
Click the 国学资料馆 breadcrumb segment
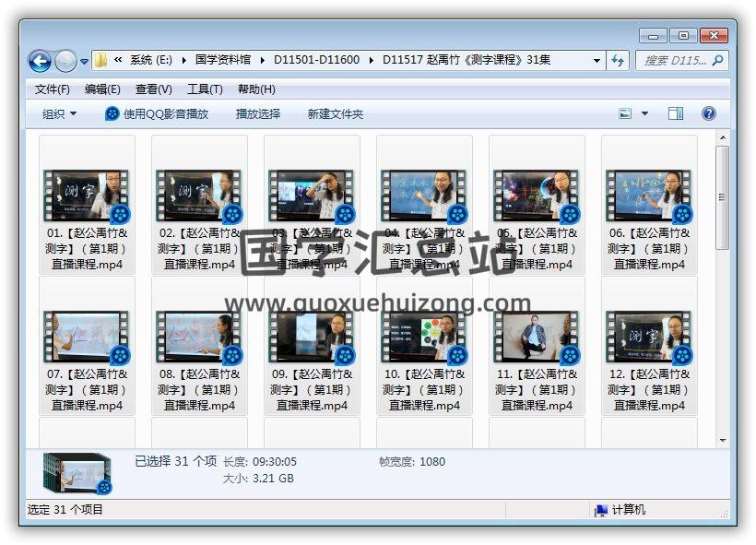[x=222, y=61]
